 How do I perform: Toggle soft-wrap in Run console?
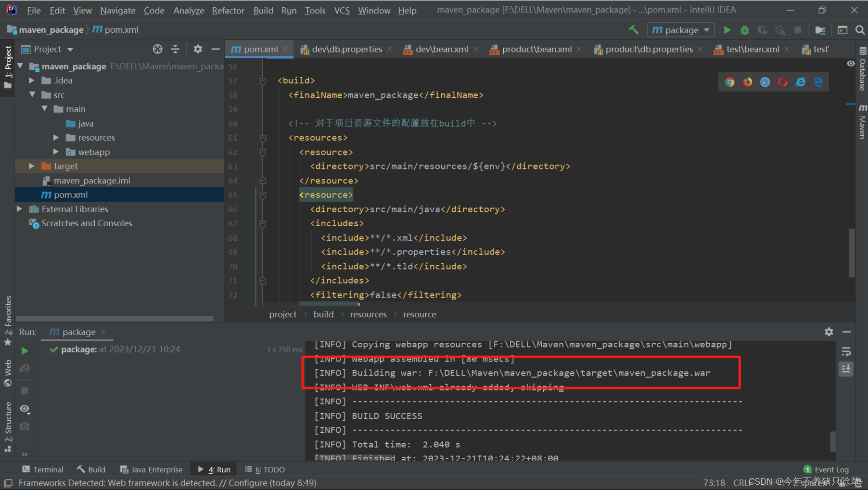[x=846, y=352]
